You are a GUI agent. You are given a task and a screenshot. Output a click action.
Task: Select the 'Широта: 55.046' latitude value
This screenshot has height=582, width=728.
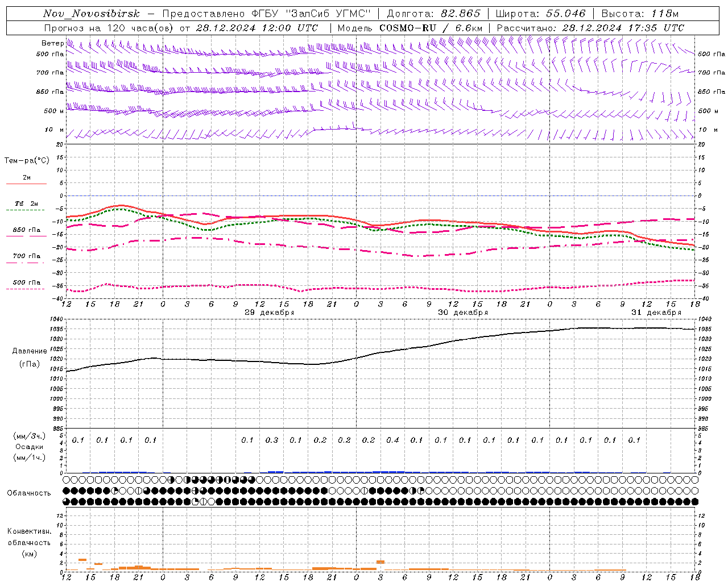coord(540,14)
